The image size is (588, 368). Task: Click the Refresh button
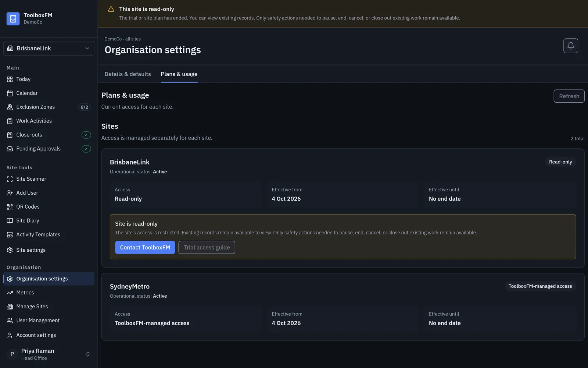pos(569,96)
